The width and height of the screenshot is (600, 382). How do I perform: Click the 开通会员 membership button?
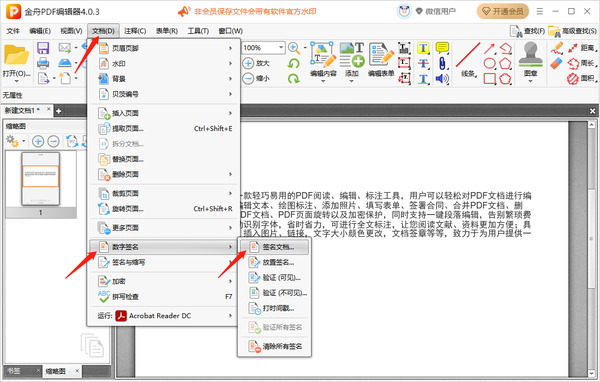[503, 11]
